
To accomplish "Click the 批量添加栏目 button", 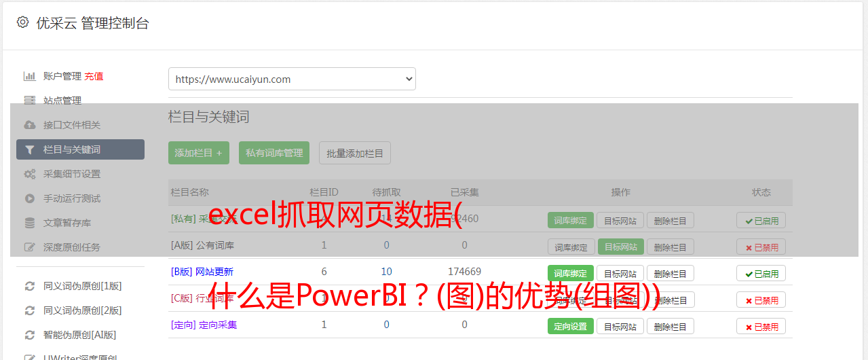I will (355, 153).
